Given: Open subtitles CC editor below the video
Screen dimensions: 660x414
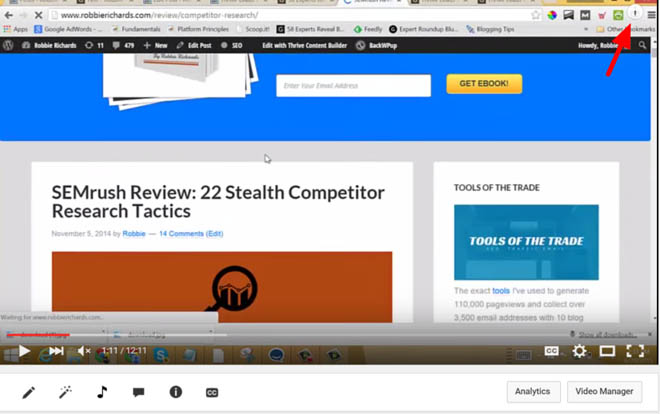Looking at the screenshot, I should 211,393.
